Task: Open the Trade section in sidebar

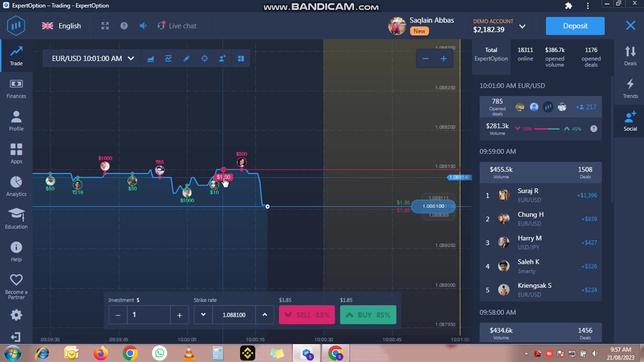Action: pos(16,56)
